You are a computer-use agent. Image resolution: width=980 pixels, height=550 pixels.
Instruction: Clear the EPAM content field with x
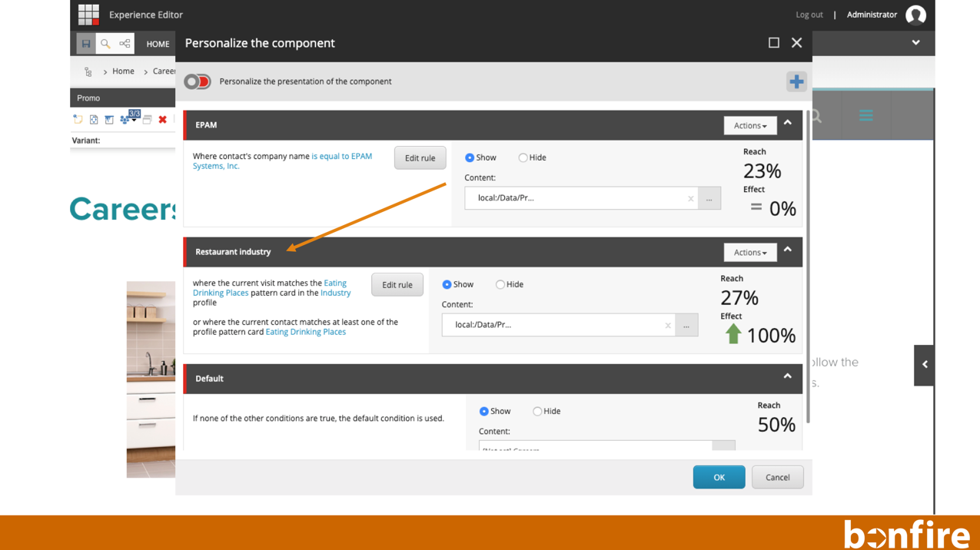690,198
